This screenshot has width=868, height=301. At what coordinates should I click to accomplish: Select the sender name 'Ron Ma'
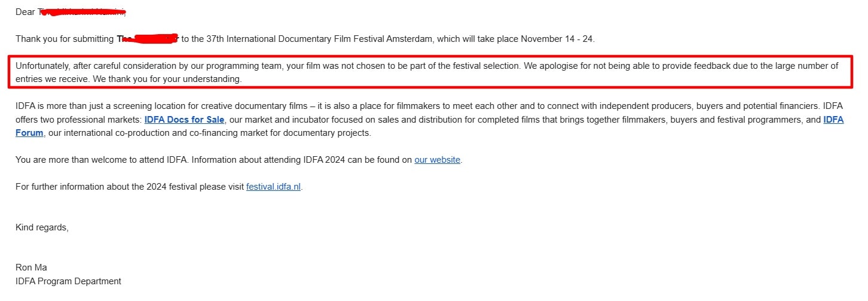[31, 267]
